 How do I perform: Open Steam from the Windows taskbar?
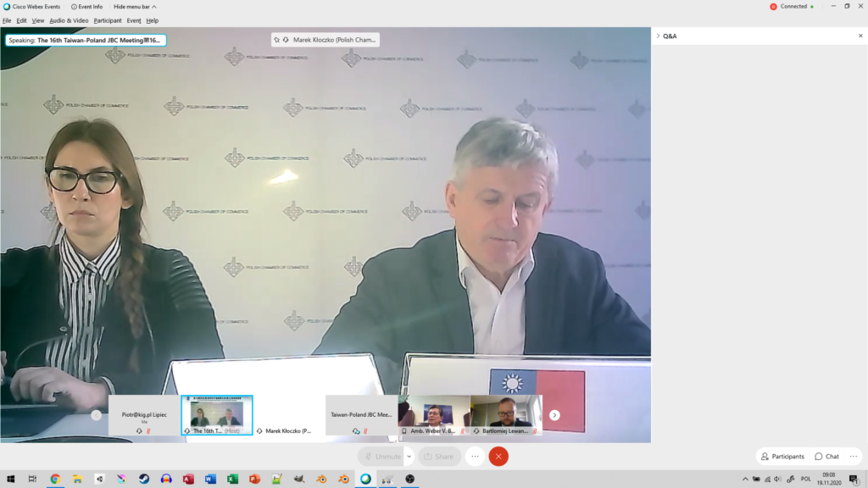(x=144, y=479)
